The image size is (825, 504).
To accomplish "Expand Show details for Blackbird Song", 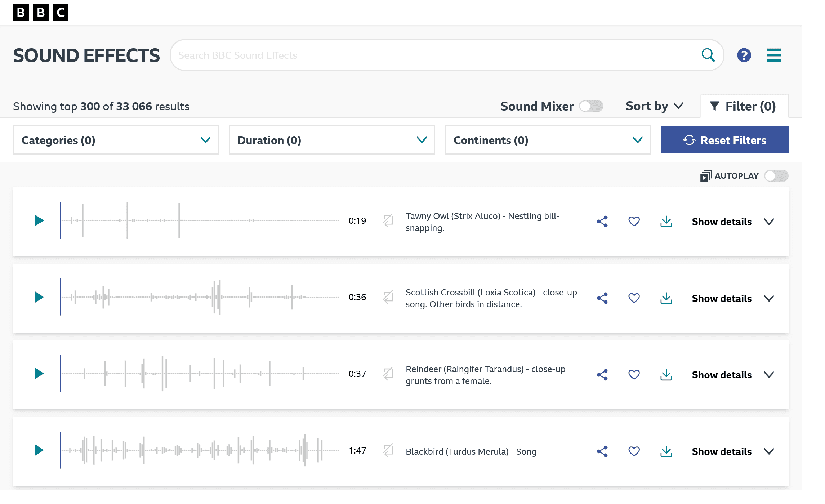I will click(733, 451).
